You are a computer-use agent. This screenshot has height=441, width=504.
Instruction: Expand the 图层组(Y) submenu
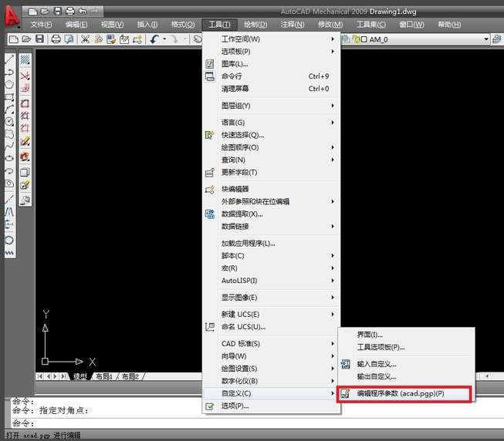[x=272, y=106]
